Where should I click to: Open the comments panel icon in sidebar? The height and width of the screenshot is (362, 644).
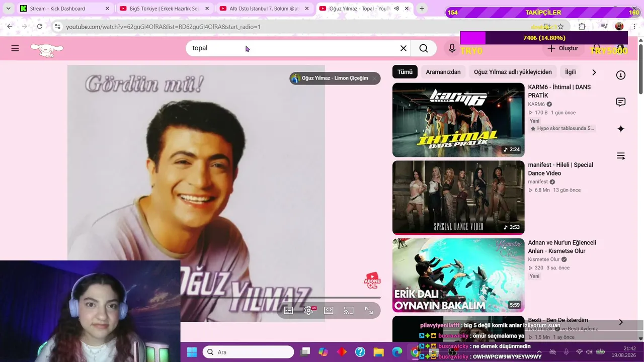tap(621, 102)
